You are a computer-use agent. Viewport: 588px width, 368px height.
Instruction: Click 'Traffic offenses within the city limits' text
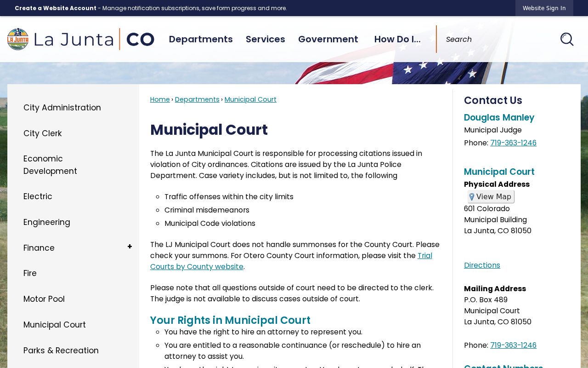[x=229, y=197]
